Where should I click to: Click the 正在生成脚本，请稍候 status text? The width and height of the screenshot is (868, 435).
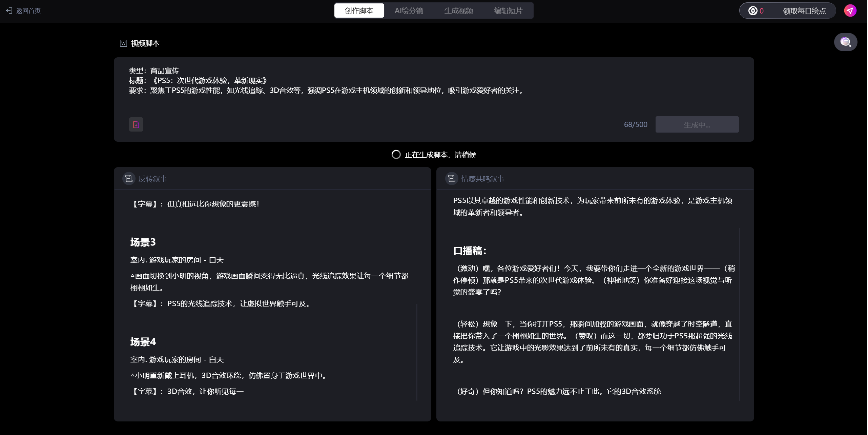(440, 155)
